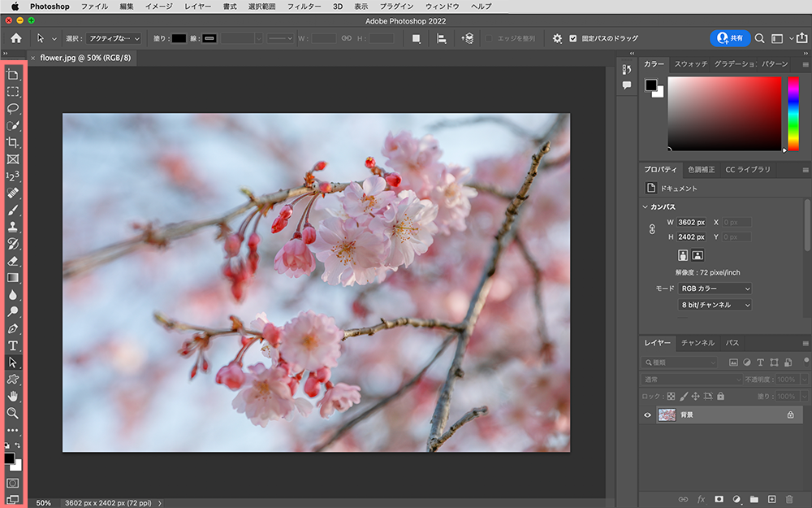Create new adjustment layer icon
Viewport: 812px width, 508px height.
click(736, 499)
